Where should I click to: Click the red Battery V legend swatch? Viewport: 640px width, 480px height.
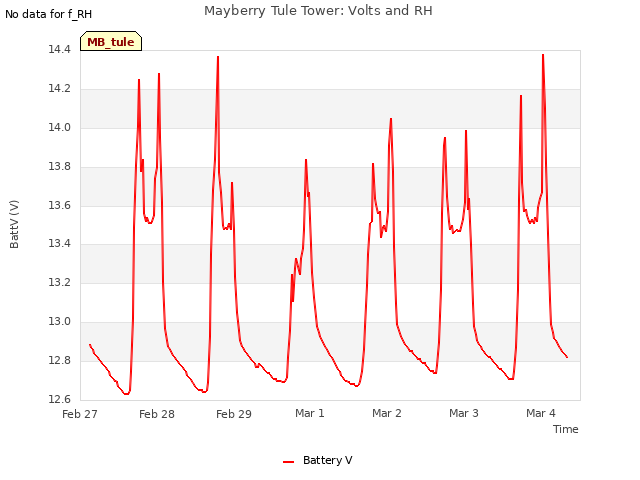(x=289, y=462)
